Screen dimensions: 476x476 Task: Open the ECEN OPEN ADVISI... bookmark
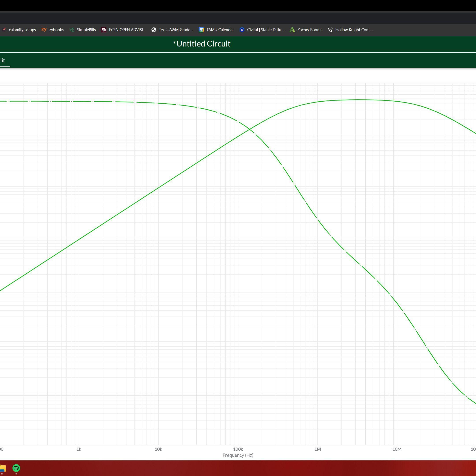124,30
